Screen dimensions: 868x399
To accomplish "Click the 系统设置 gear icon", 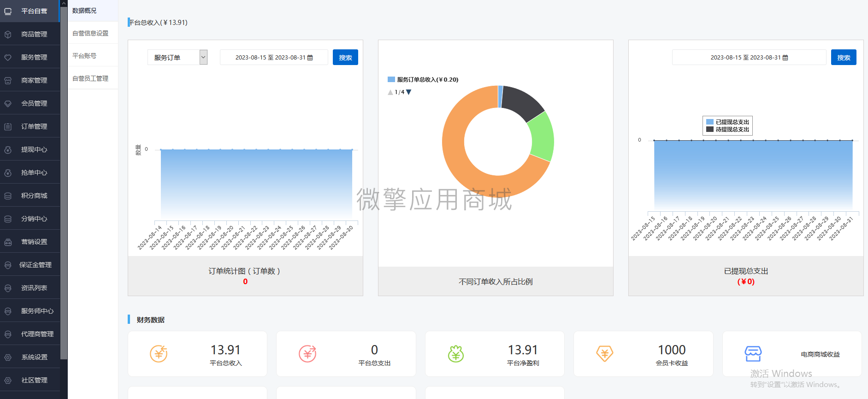I will (8, 357).
